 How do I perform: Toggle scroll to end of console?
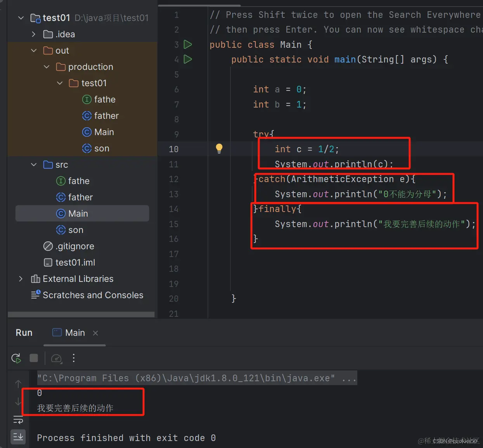[18, 437]
